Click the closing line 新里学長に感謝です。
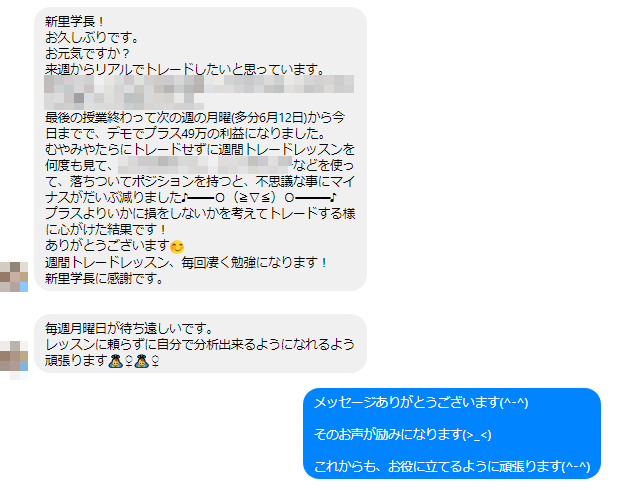The width and height of the screenshot is (623, 490). click(104, 279)
